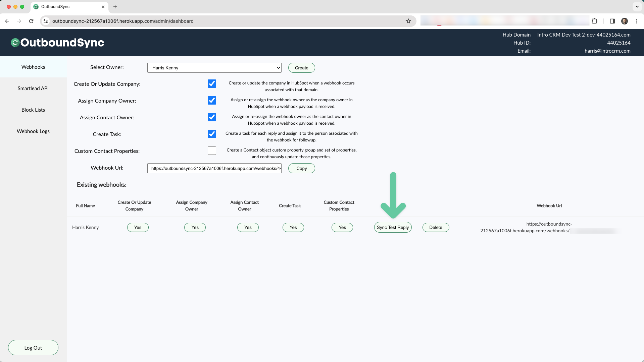This screenshot has height=362, width=644.
Task: Click the Full Name column header
Action: pos(86,206)
